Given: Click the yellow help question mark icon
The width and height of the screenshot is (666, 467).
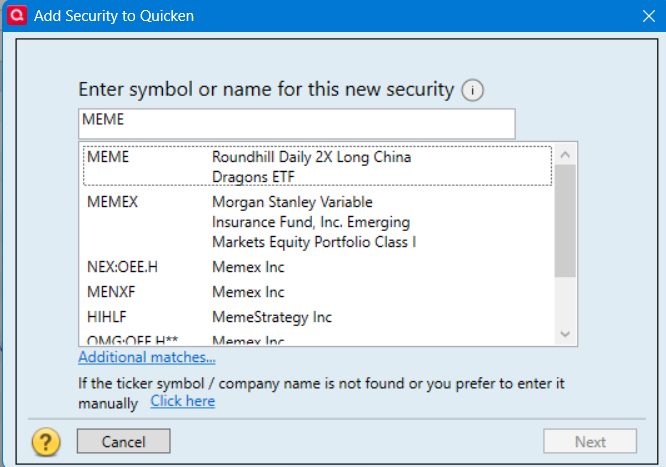Looking at the screenshot, I should pyautogui.click(x=47, y=441).
